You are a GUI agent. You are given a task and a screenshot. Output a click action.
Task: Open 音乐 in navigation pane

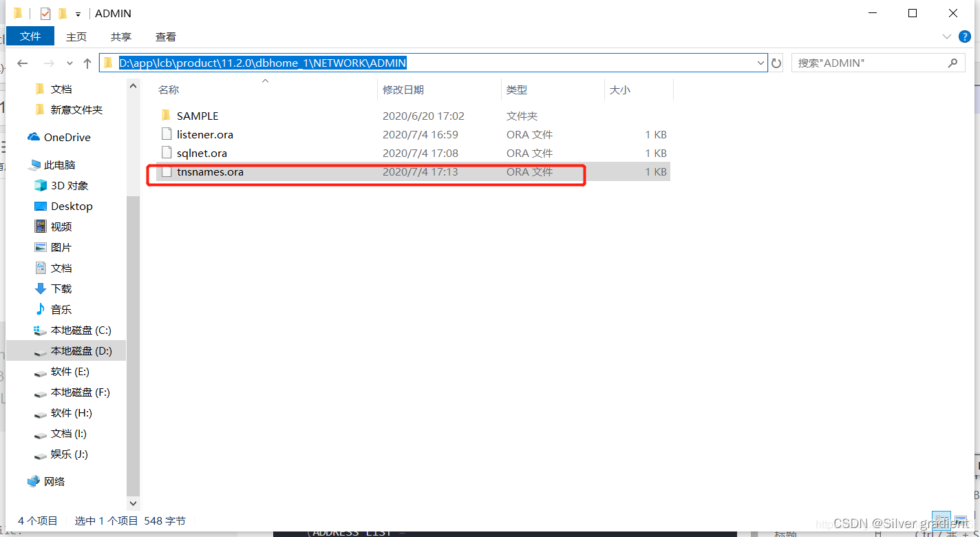tap(61, 310)
